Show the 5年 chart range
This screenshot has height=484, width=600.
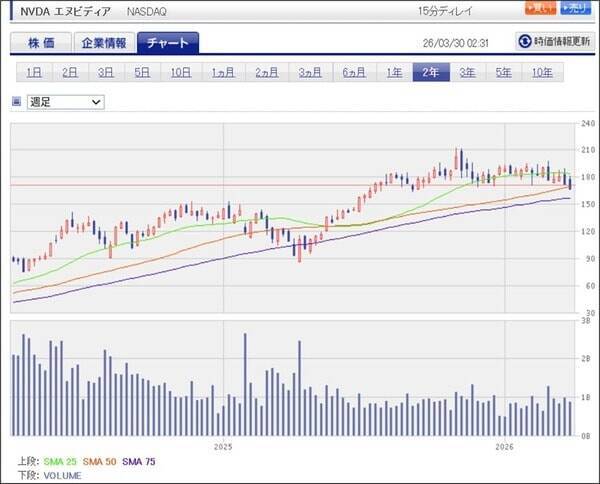coord(504,72)
